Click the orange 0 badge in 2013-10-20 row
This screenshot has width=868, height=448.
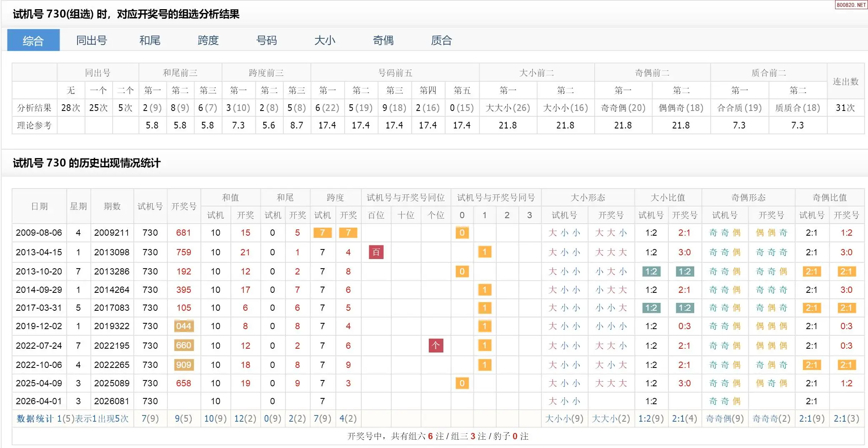tap(462, 272)
